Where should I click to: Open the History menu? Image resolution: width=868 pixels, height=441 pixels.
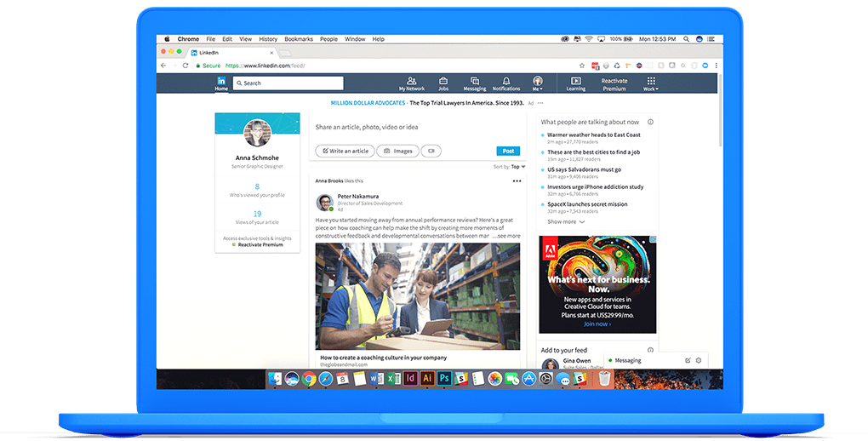[268, 39]
